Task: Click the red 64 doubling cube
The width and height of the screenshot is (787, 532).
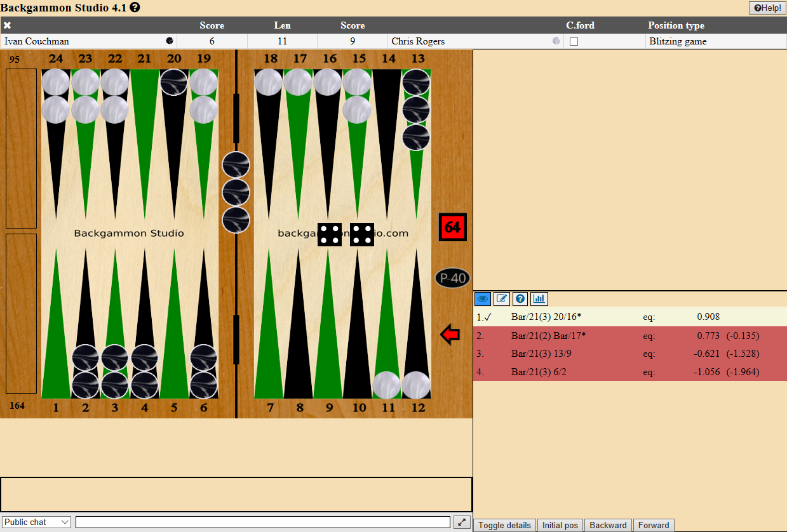Action: click(452, 227)
